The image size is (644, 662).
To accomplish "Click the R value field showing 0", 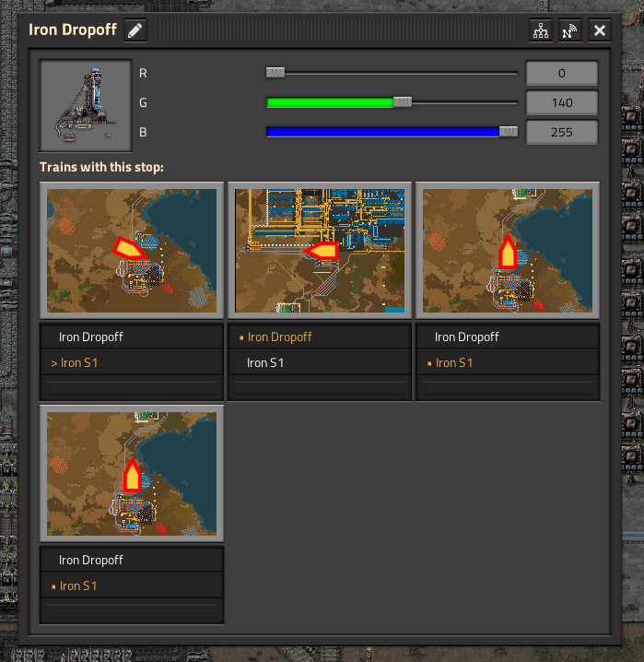I will pos(562,73).
